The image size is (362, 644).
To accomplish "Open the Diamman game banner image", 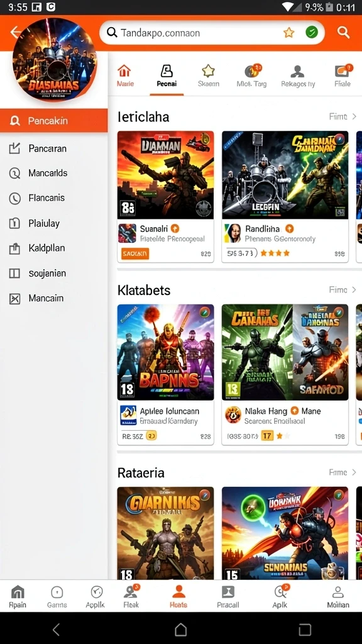I will click(166, 175).
